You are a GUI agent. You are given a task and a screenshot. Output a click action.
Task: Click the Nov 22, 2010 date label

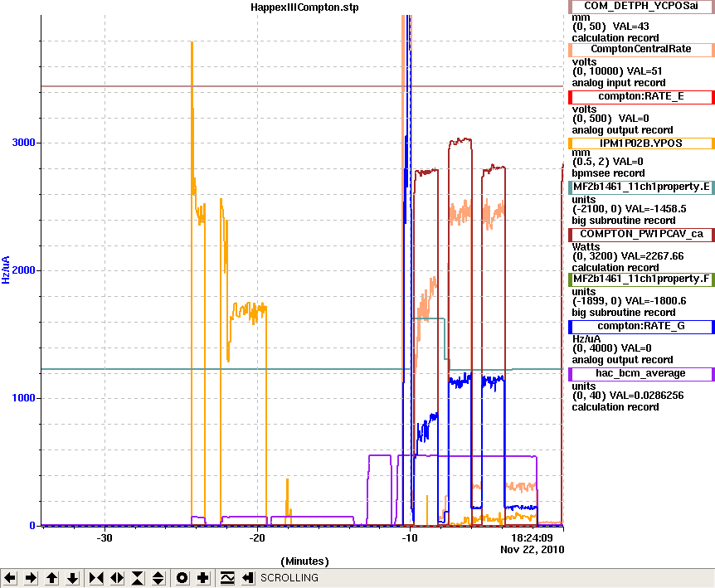(x=533, y=550)
